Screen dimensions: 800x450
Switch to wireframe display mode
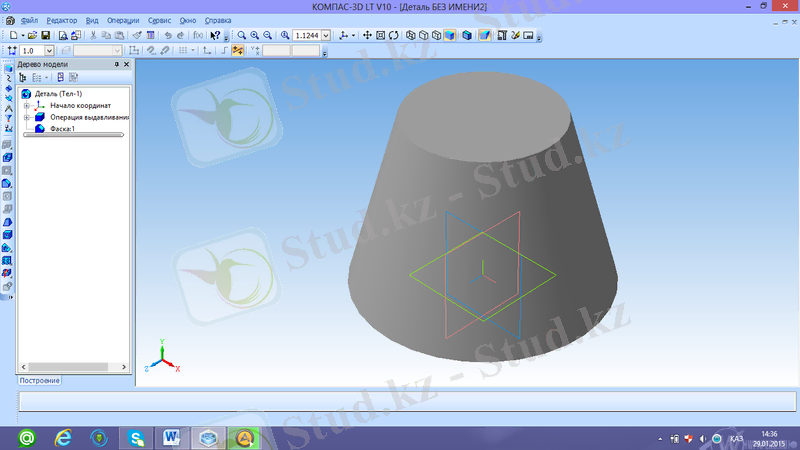[410, 35]
